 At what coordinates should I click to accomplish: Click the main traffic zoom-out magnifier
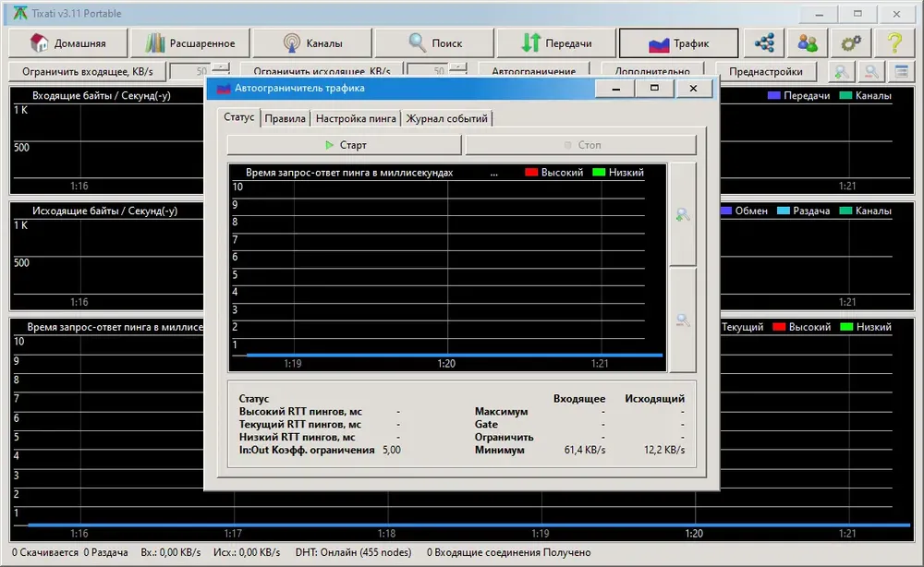coord(871,72)
